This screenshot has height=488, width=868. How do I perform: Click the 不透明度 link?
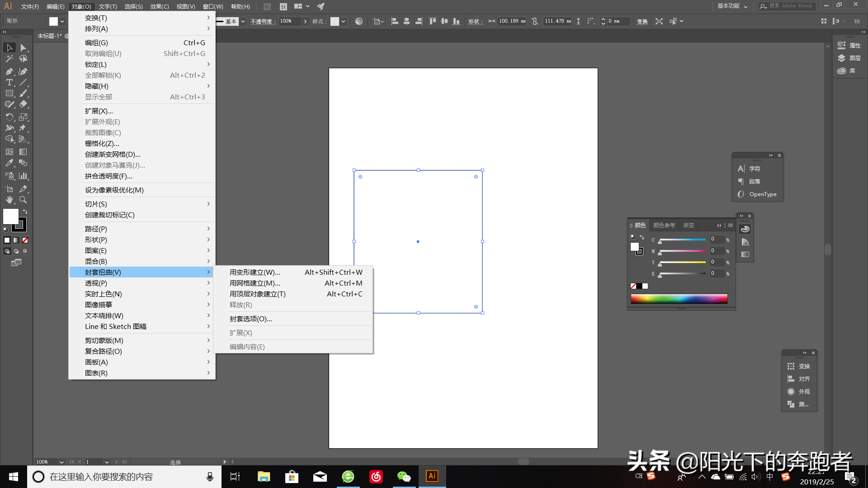pos(263,21)
